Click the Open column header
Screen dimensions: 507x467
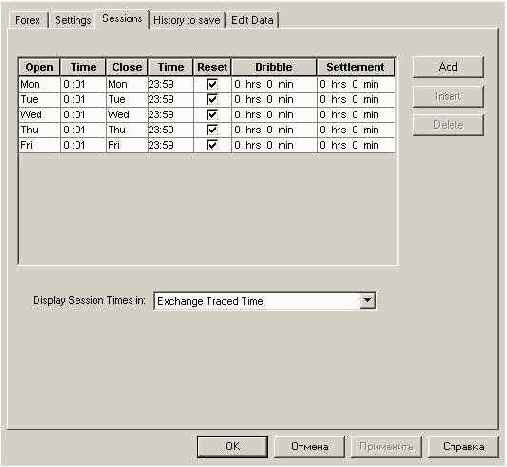coord(39,67)
